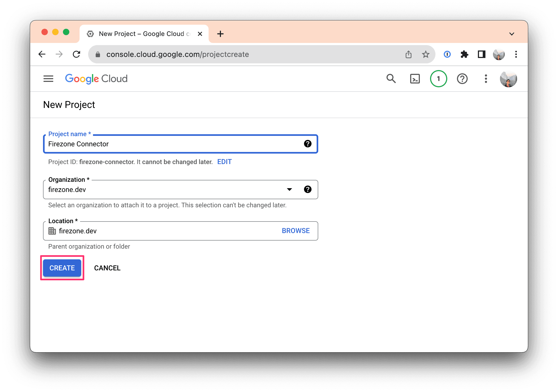This screenshot has width=558, height=392.
Task: Click the CREATE button
Action: click(62, 268)
